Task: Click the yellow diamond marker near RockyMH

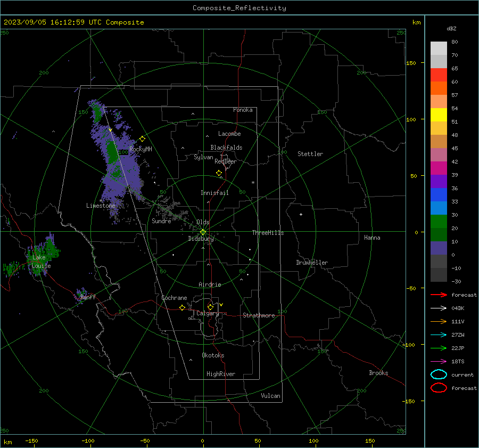Action: (x=142, y=139)
